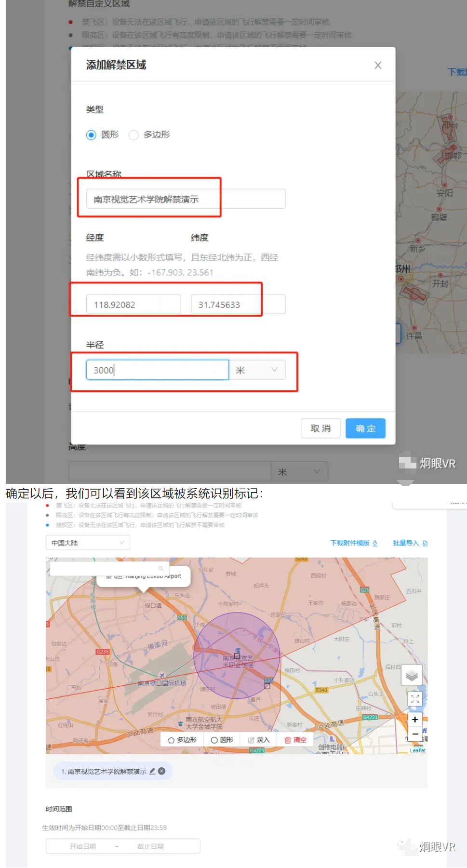The height and width of the screenshot is (868, 467).
Task: Click the map search magnifier icon
Action: [x=161, y=569]
